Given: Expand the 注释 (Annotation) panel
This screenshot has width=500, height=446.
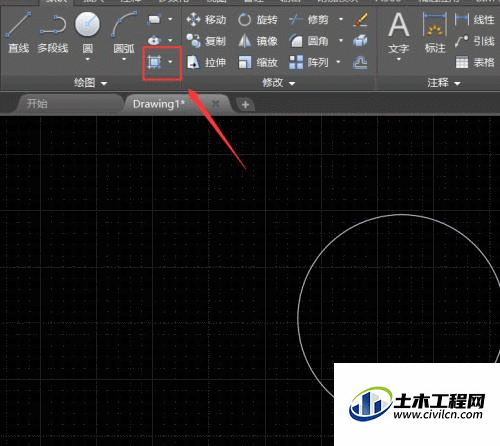Looking at the screenshot, I should click(444, 83).
